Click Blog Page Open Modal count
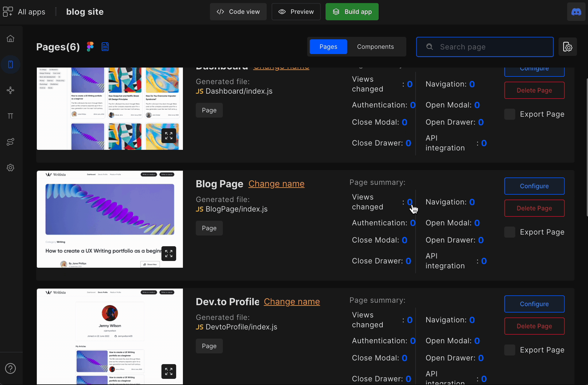Viewport: 588px width, 385px height. [x=477, y=223]
